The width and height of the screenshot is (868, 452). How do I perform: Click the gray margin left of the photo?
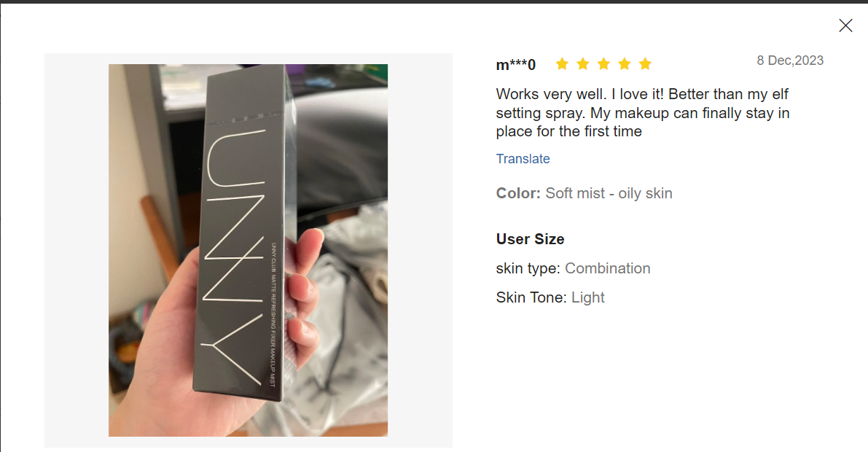tap(77, 250)
